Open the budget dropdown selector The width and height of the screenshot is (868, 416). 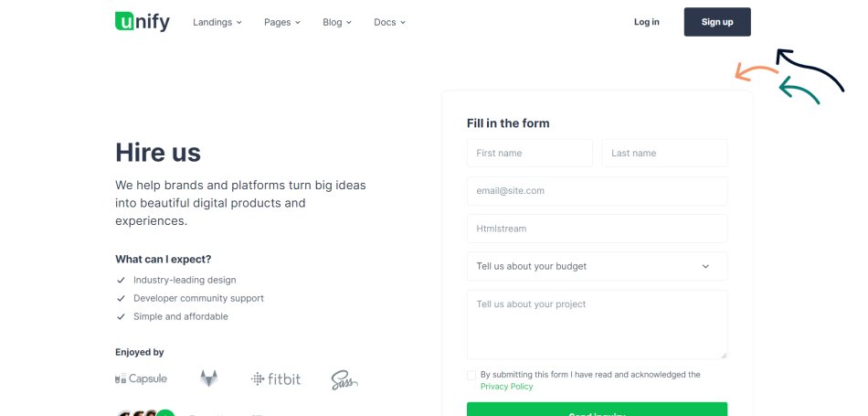pos(597,266)
